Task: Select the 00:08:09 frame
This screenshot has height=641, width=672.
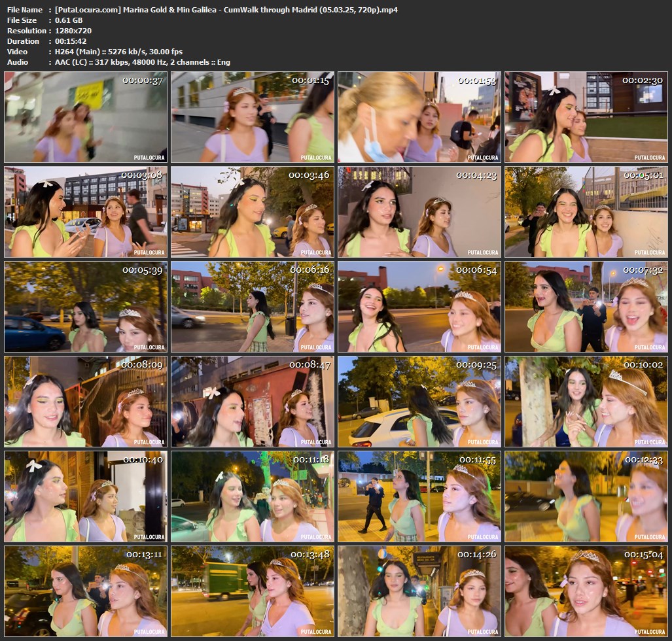Action: point(86,402)
